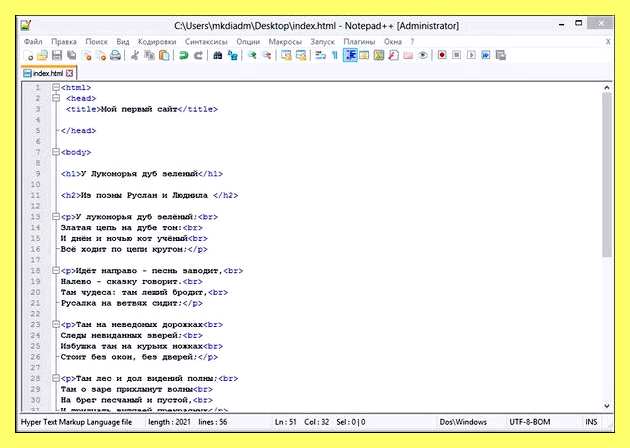Toggle synchronized vertical scrolling
This screenshot has width=630, height=448.
click(x=286, y=55)
